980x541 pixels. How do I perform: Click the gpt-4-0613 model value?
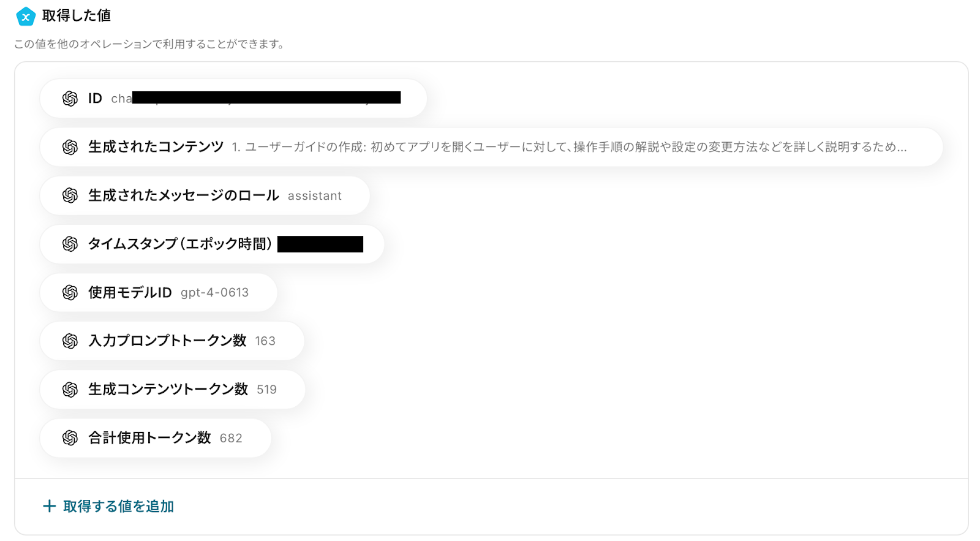[x=214, y=293]
